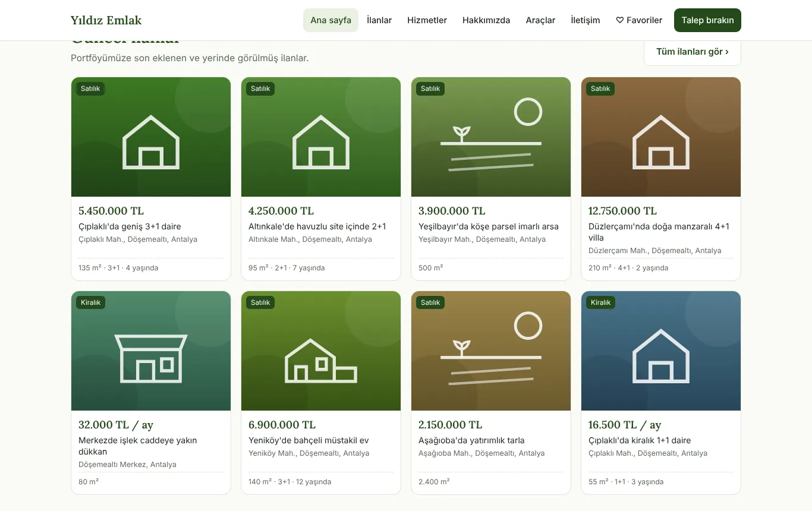The image size is (812, 511).
Task: Click the Talep bırakın button
Action: [x=707, y=20]
